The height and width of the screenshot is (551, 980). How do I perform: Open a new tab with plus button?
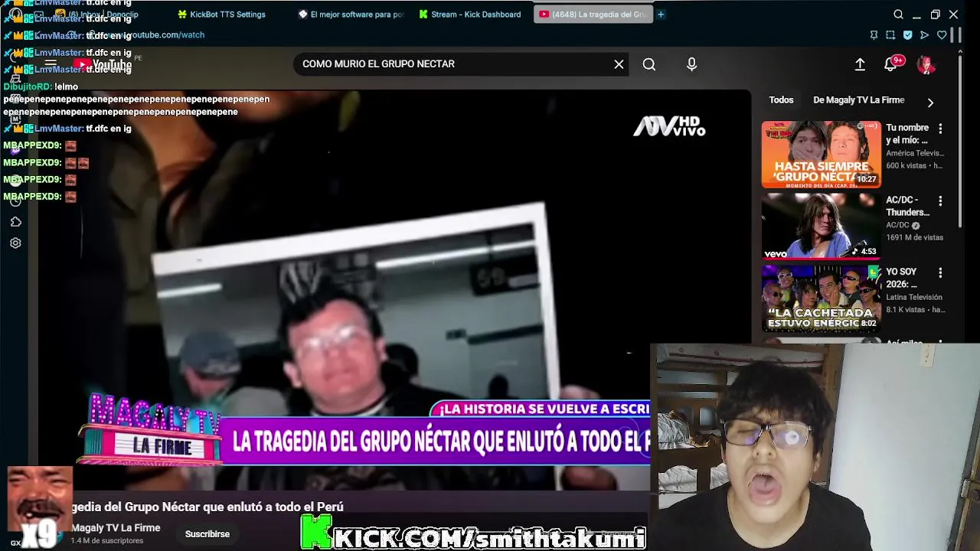(x=661, y=15)
